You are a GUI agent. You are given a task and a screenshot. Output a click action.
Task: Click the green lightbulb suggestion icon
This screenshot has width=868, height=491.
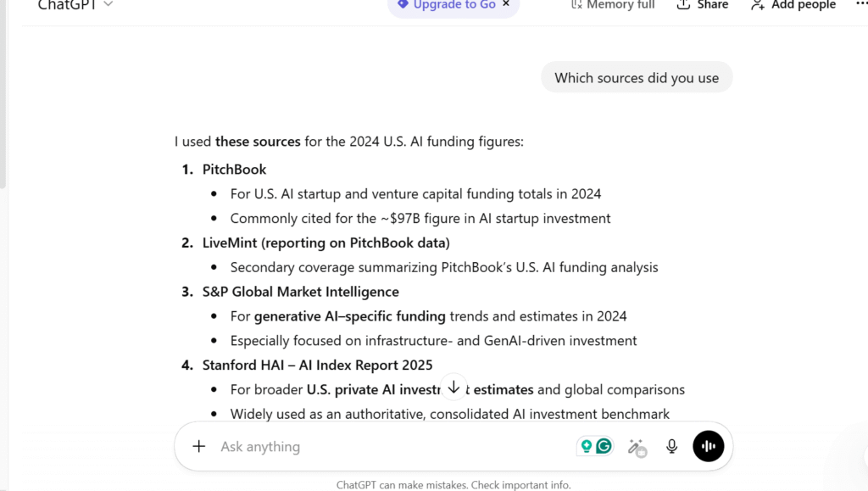click(x=587, y=445)
